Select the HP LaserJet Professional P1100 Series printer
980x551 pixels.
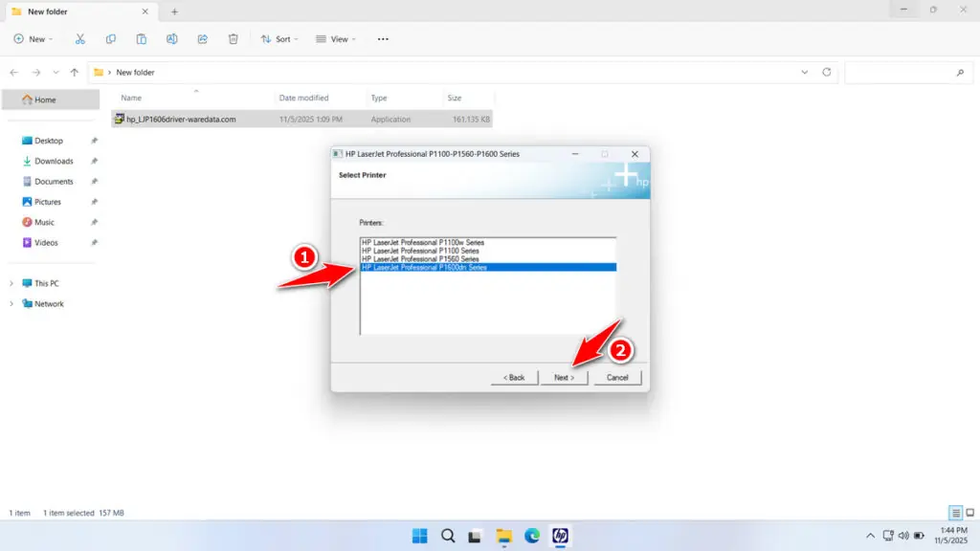(x=424, y=251)
